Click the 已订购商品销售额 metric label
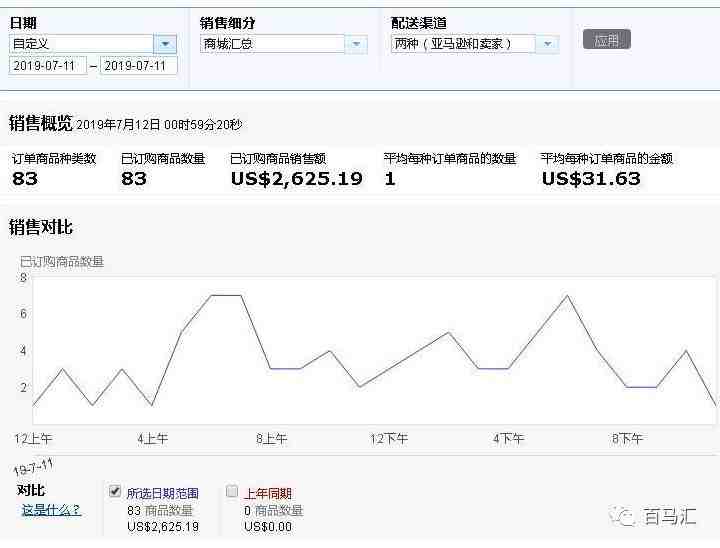This screenshot has height=548, width=720. (x=278, y=159)
